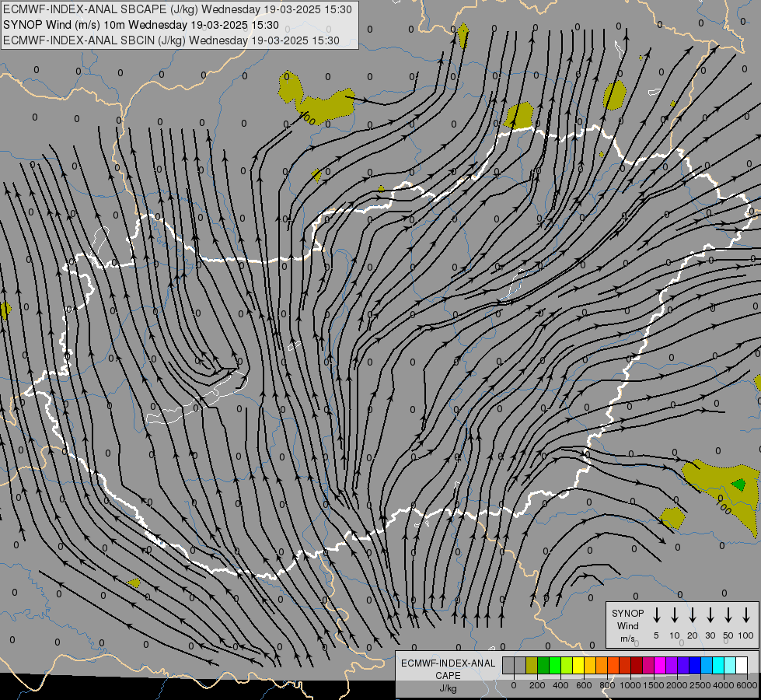Image resolution: width=761 pixels, height=700 pixels.
Task: Pick the pure yellow CAPE colorbar swatch
Action: [x=578, y=665]
